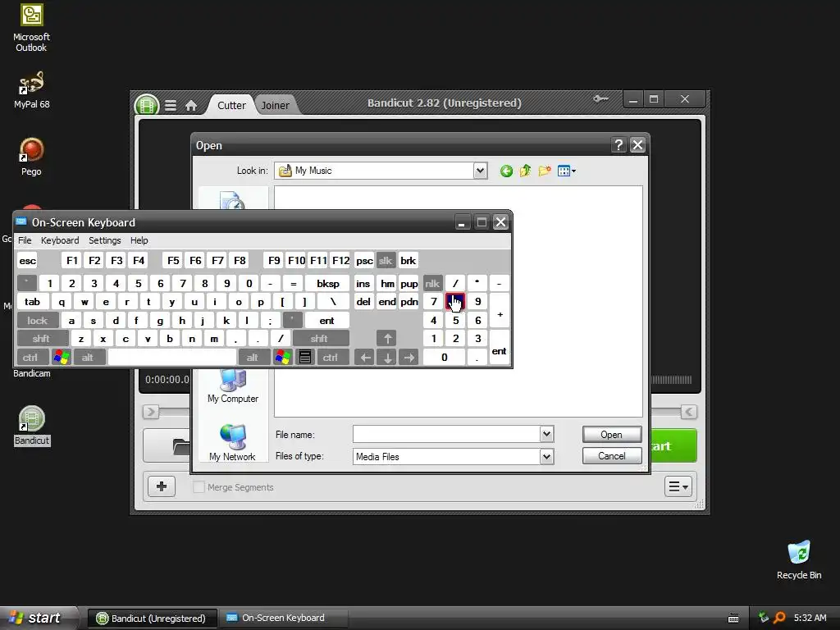This screenshot has width=840, height=630.
Task: Click the up arrow key on keyboard
Action: pyautogui.click(x=387, y=339)
